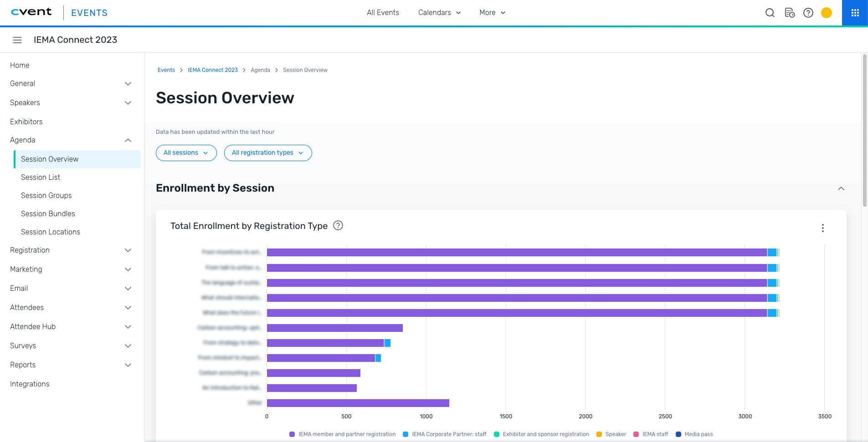Click 'Data has been updated within the last hour'
The image size is (868, 442).
pyautogui.click(x=215, y=132)
